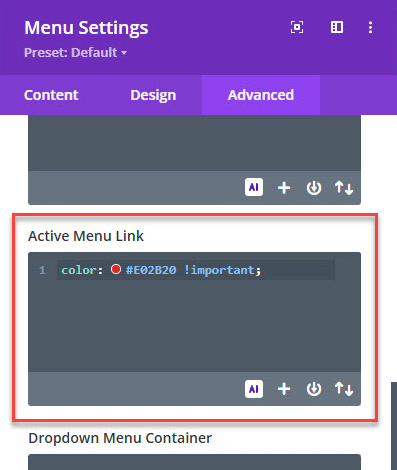The height and width of the screenshot is (470, 397).
Task: Click the Menu Settings title
Action: (86, 28)
